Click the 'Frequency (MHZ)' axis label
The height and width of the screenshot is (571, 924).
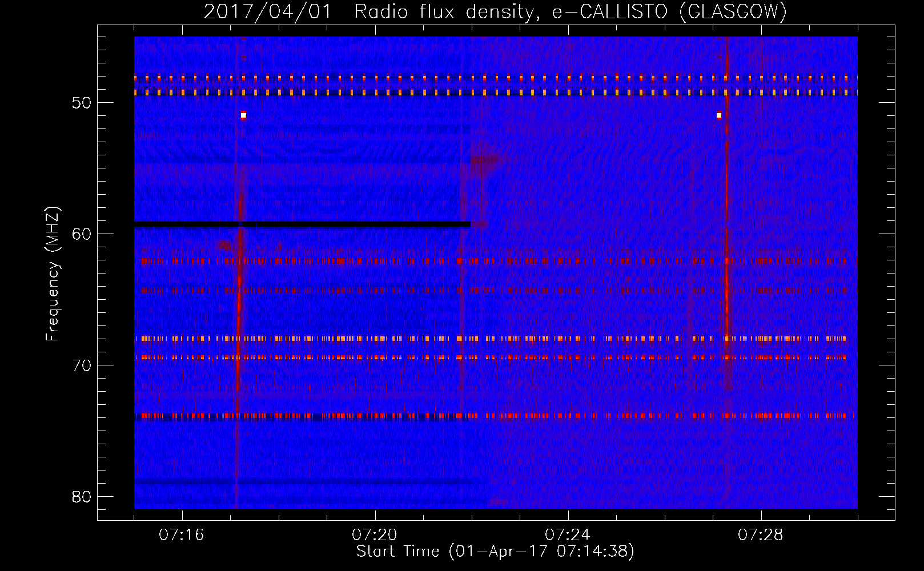pos(53,274)
